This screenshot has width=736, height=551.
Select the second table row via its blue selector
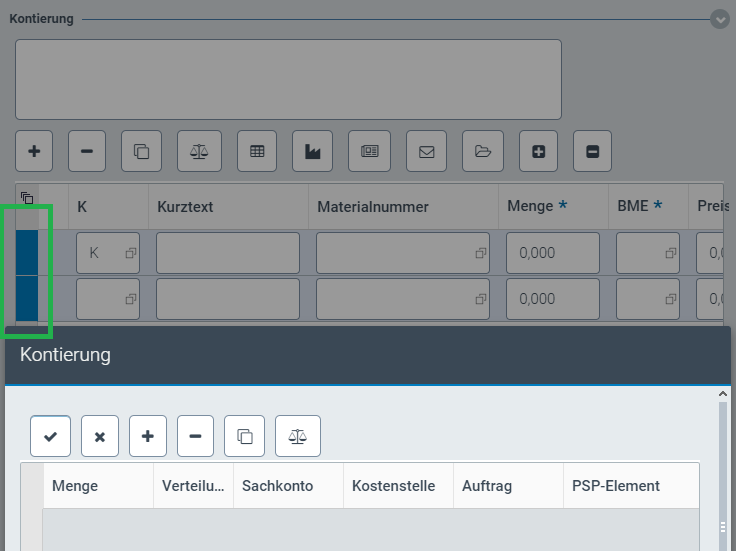[x=27, y=299]
